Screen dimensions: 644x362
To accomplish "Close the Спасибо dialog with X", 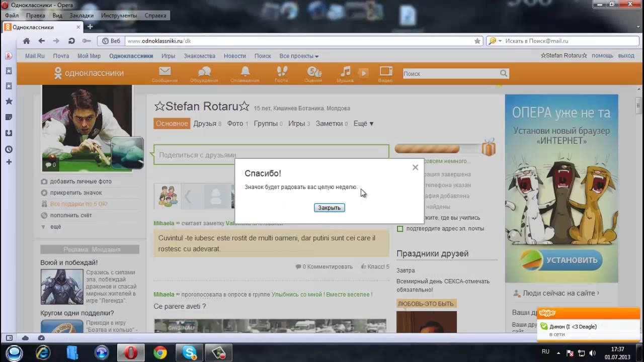I will [x=415, y=167].
